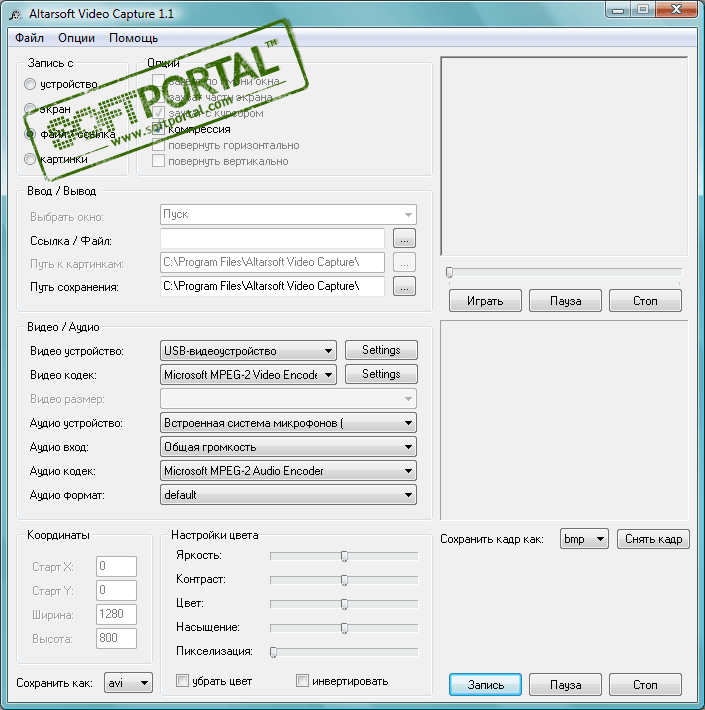Click the playback position slider
This screenshot has height=710, width=705.
(564, 272)
